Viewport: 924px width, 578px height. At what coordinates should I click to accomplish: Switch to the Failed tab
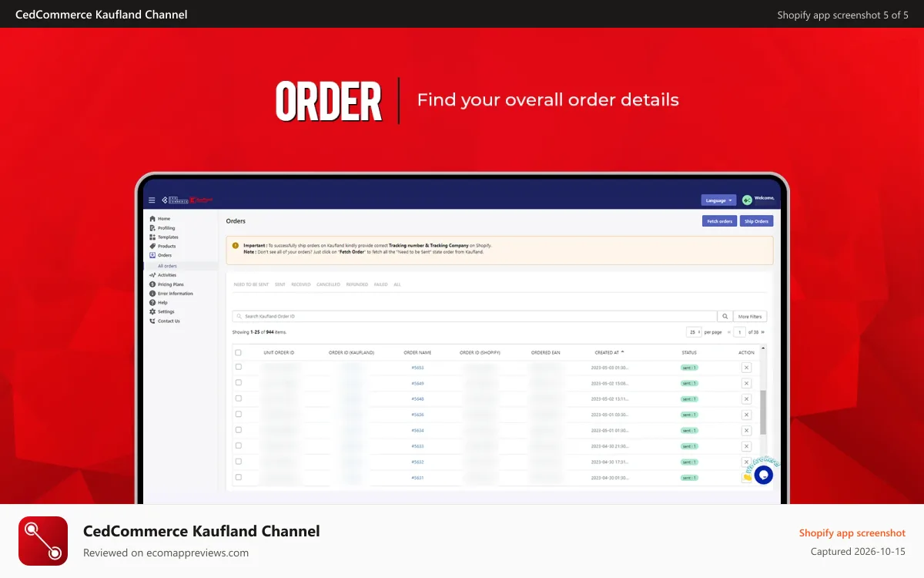381,284
